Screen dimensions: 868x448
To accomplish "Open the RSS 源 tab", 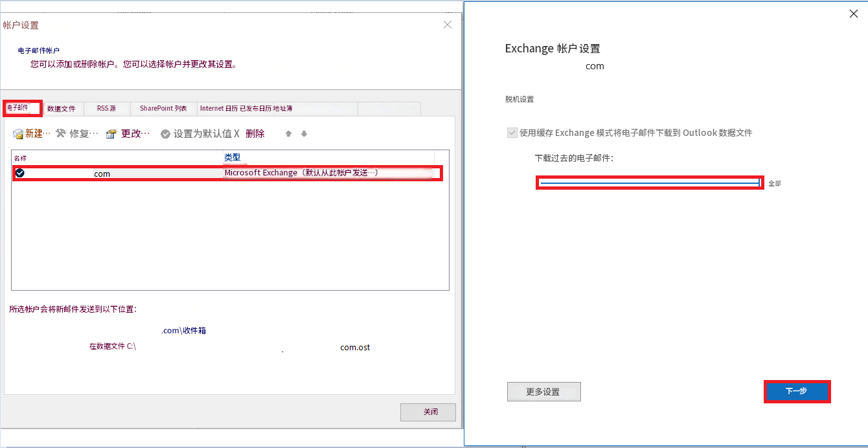I will point(106,108).
